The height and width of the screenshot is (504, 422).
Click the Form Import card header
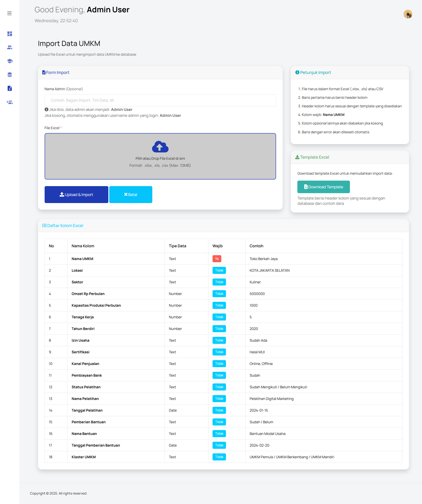pyautogui.click(x=58, y=72)
